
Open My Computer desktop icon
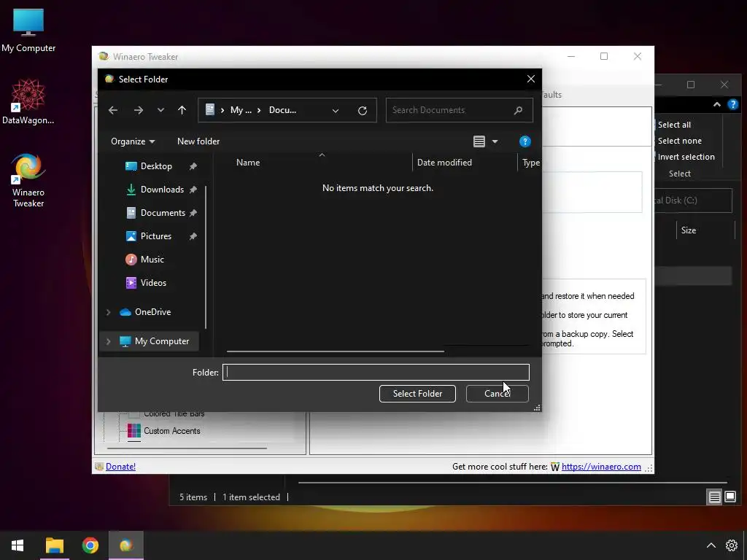click(x=28, y=31)
